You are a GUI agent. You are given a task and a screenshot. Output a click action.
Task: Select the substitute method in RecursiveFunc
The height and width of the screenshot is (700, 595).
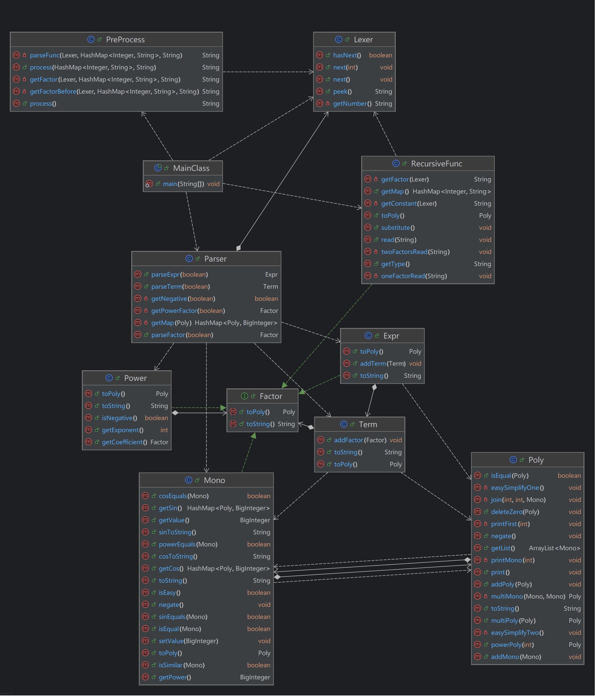point(396,228)
